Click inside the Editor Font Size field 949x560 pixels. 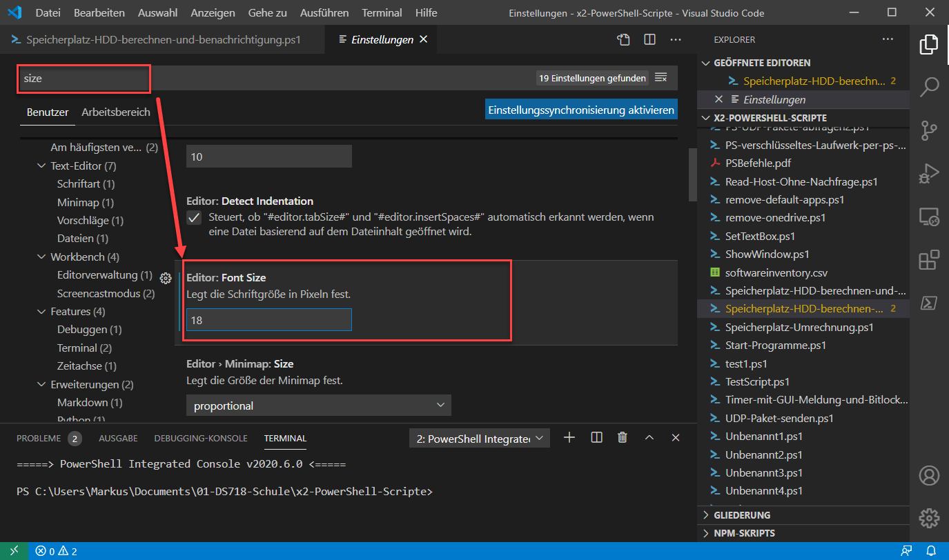pos(268,319)
